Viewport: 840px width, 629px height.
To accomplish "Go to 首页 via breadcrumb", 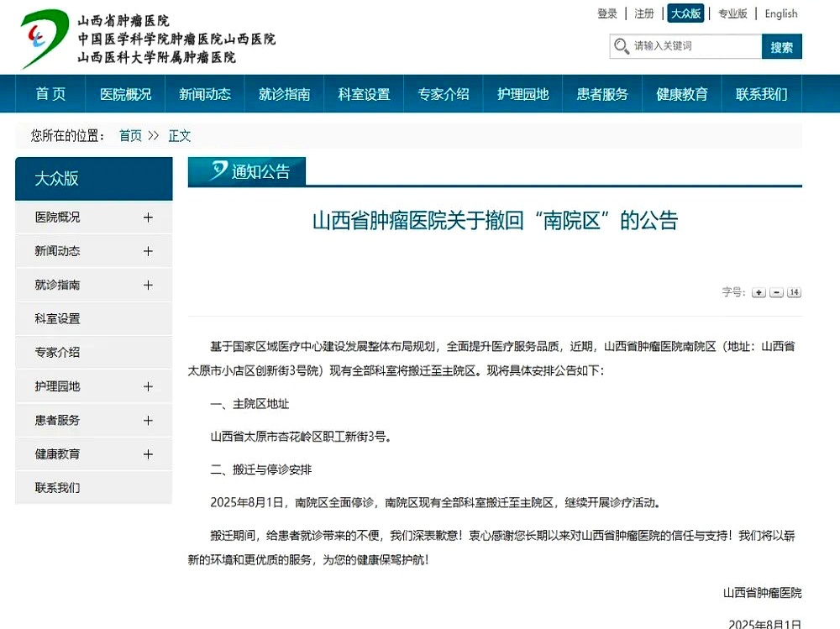I will (130, 135).
